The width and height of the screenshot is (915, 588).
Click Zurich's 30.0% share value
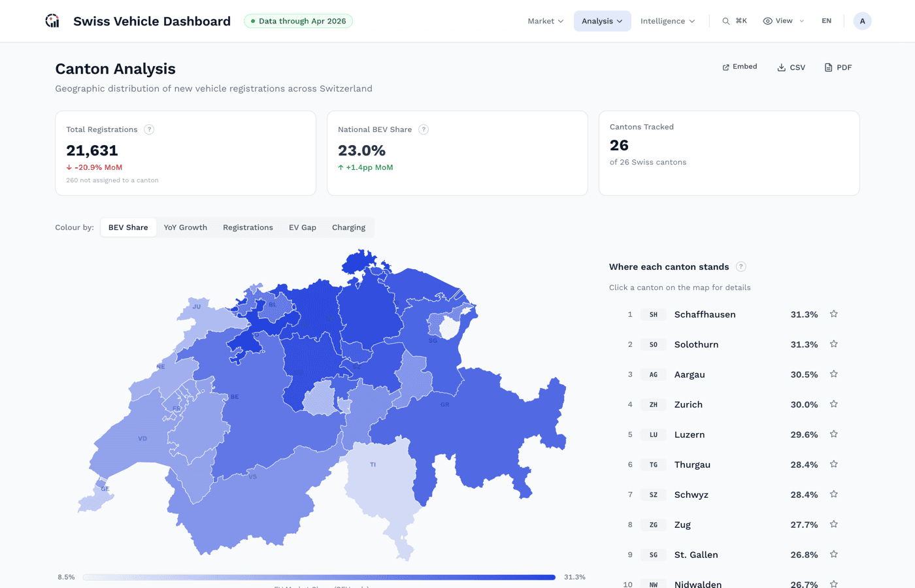(804, 404)
